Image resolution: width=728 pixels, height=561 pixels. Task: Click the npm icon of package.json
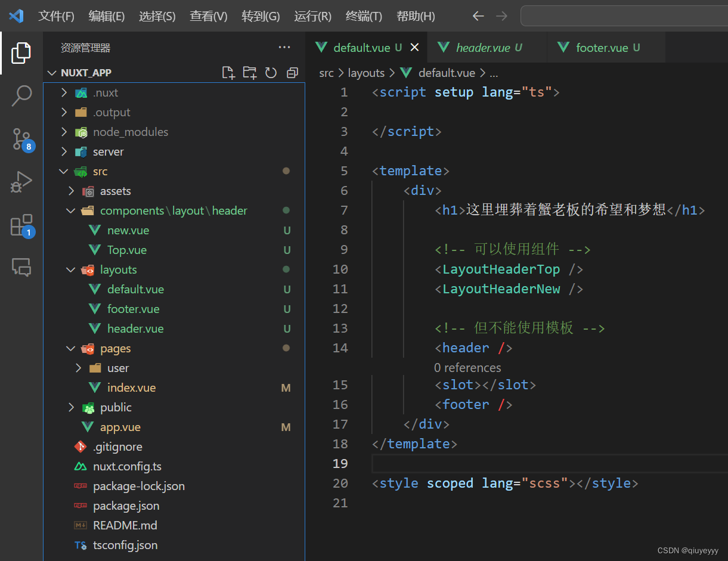80,506
